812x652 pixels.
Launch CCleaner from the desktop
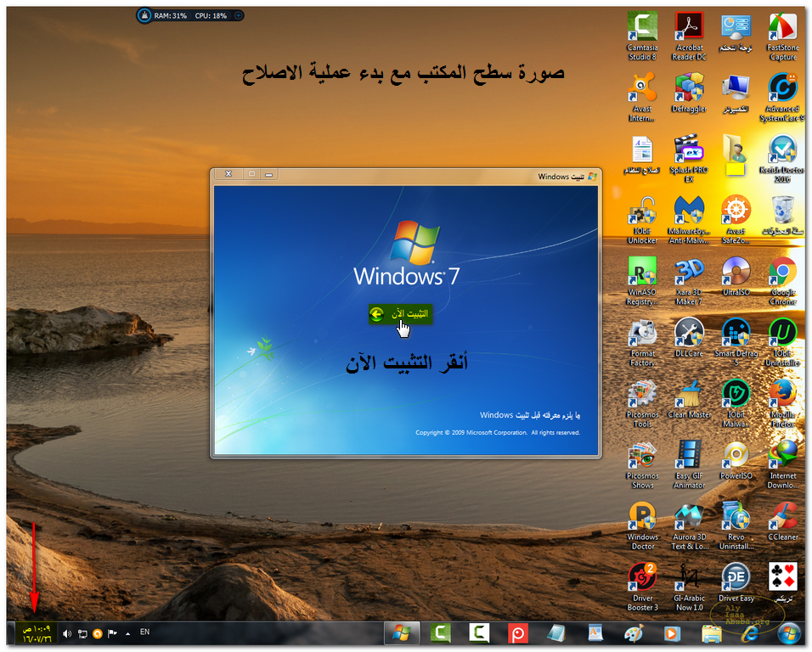[782, 520]
